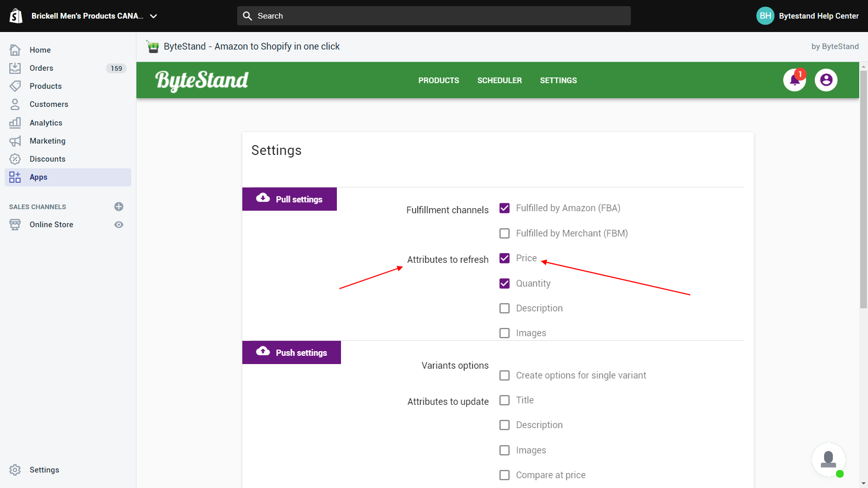Open ByteStand PRODUCTS tab

point(439,81)
